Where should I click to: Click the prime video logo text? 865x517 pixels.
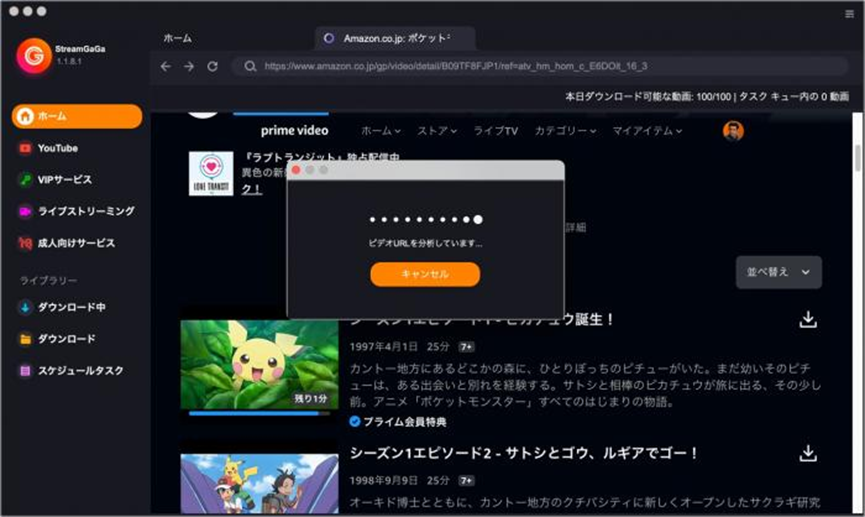pos(295,131)
